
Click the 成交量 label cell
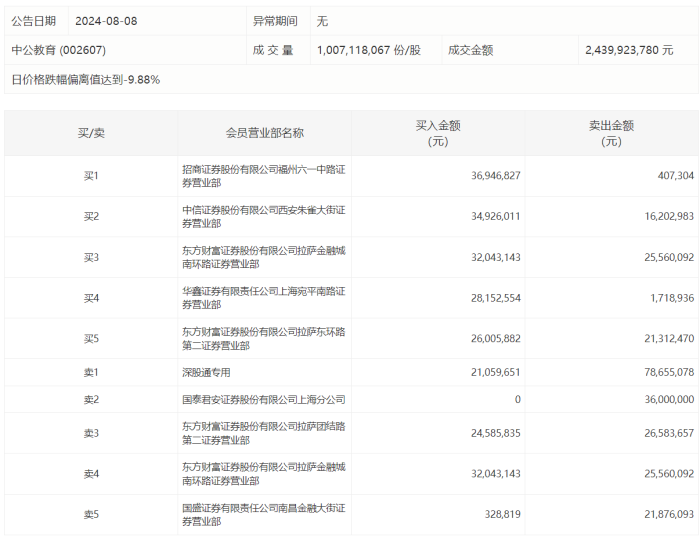tap(273, 50)
